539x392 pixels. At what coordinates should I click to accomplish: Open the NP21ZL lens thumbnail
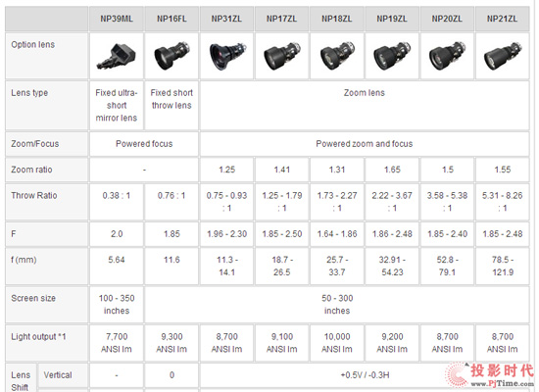point(502,57)
